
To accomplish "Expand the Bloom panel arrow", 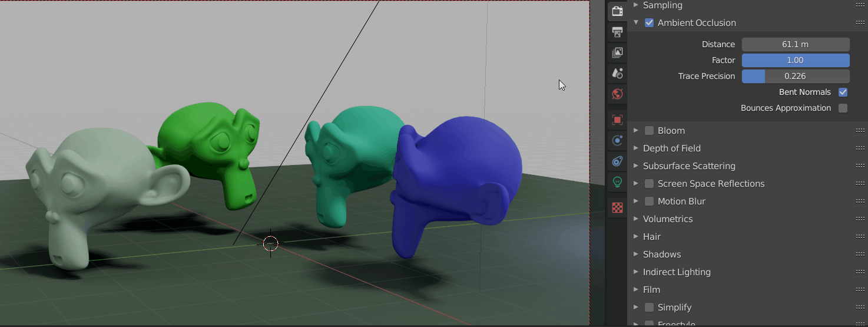I will tap(636, 131).
